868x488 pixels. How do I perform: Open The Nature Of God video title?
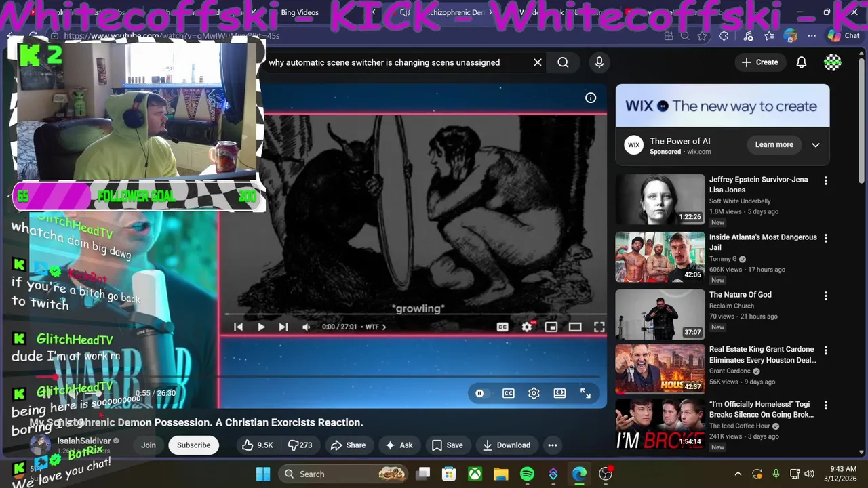point(740,295)
